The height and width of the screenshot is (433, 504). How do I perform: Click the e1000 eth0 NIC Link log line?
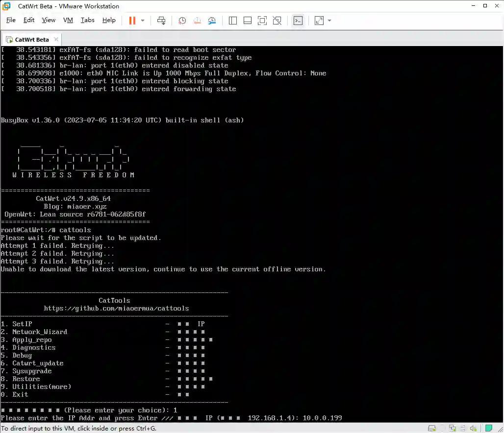click(164, 73)
